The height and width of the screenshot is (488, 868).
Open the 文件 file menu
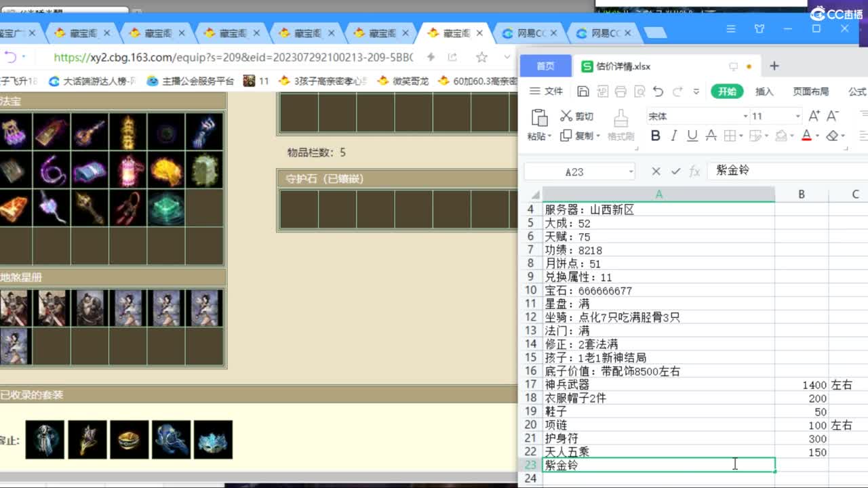[x=547, y=91]
